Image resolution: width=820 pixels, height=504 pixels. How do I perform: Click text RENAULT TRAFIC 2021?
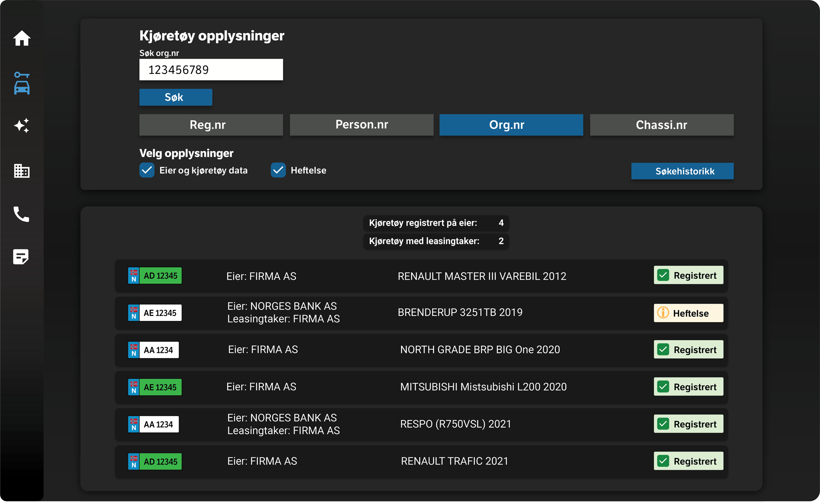(455, 461)
